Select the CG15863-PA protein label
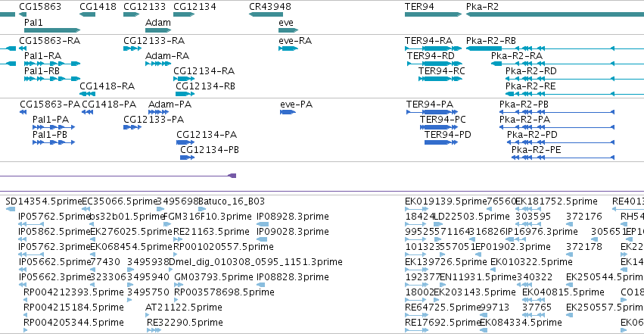This screenshot has height=334, width=644. 50,105
